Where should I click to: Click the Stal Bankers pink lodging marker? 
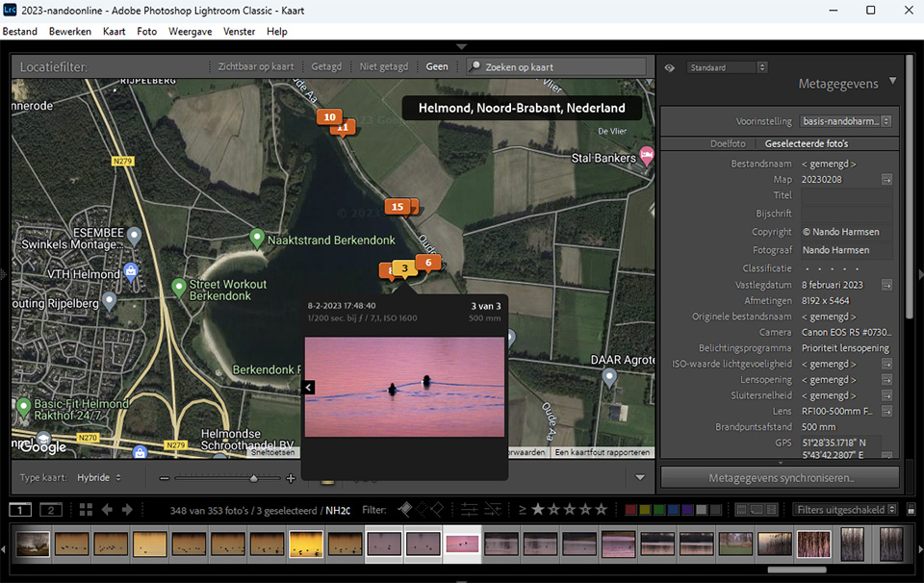(647, 156)
